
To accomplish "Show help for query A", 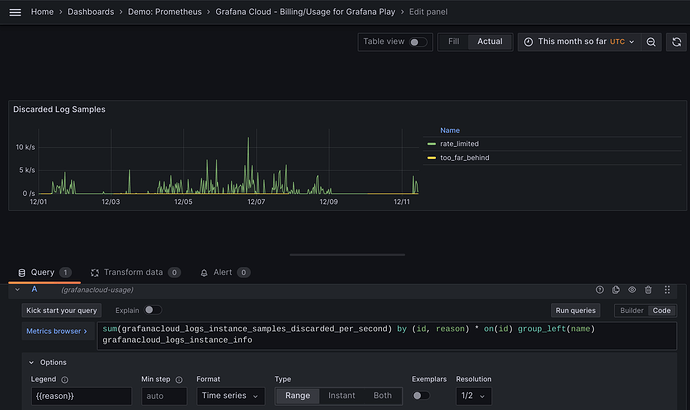I will [x=600, y=289].
